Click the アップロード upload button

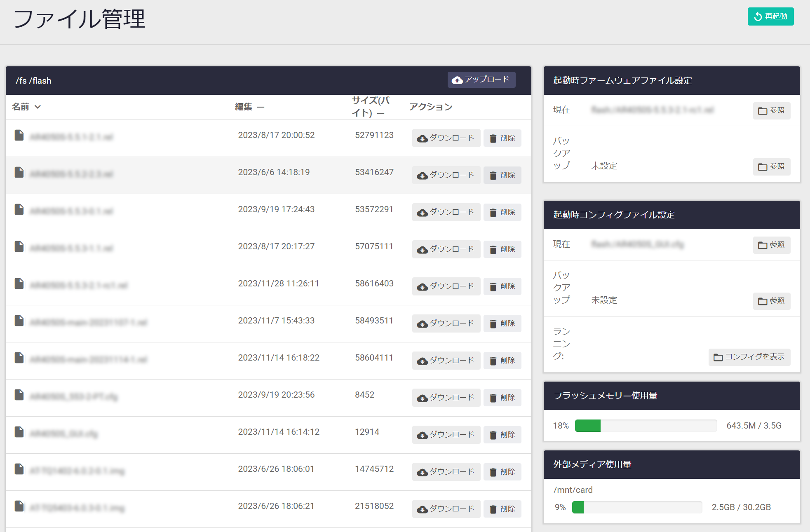click(x=481, y=80)
